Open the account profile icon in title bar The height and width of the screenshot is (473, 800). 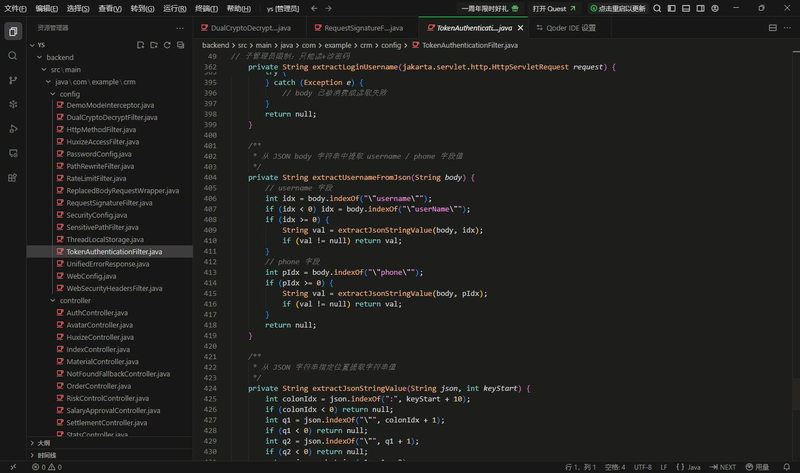pyautogui.click(x=715, y=8)
